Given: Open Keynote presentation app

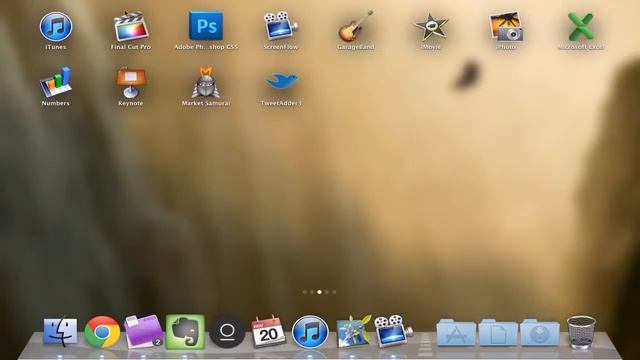Looking at the screenshot, I should pyautogui.click(x=131, y=83).
